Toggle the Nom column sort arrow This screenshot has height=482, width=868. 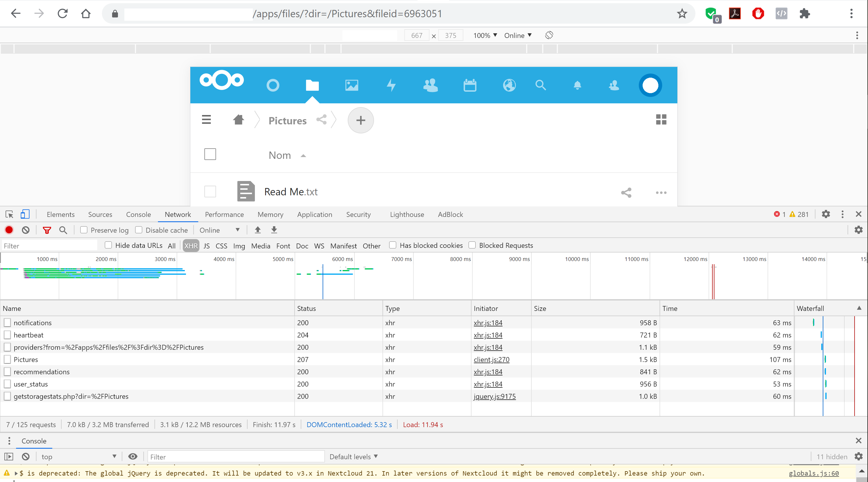click(x=303, y=156)
